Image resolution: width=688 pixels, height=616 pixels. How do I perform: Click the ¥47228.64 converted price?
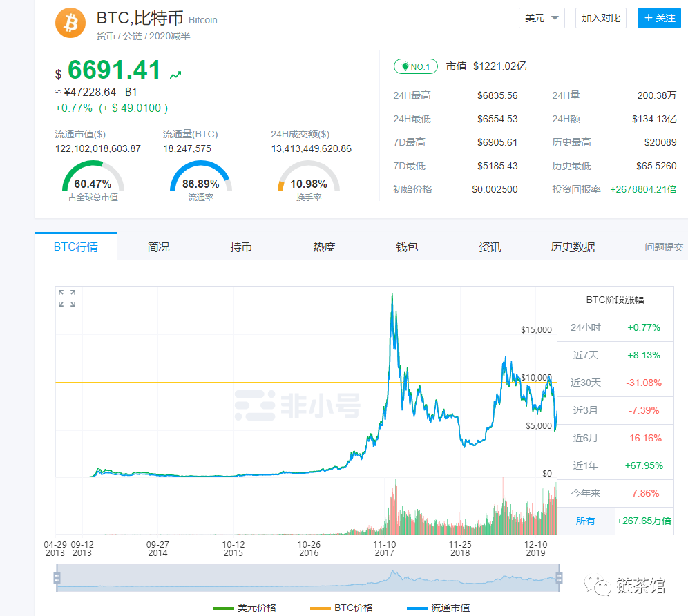pos(90,92)
